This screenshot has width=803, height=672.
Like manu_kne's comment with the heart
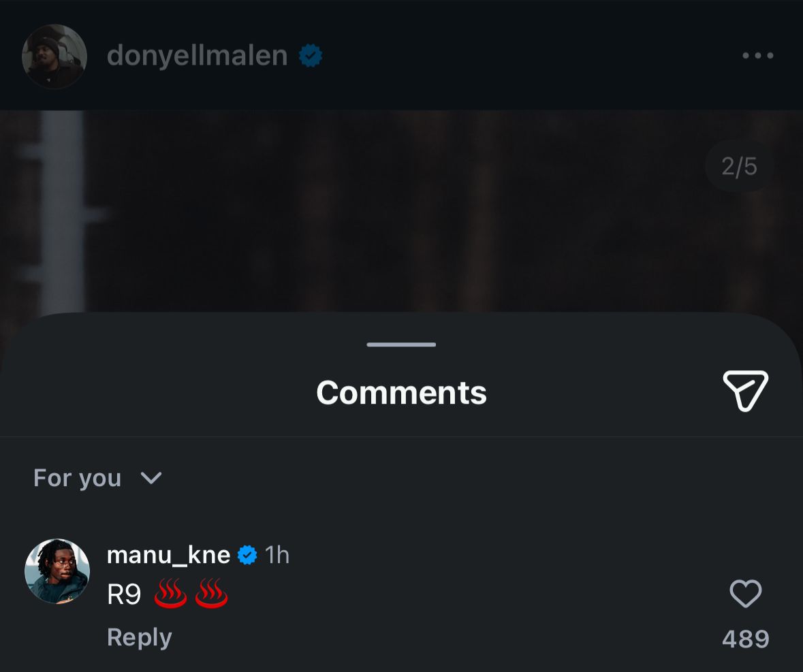click(745, 594)
